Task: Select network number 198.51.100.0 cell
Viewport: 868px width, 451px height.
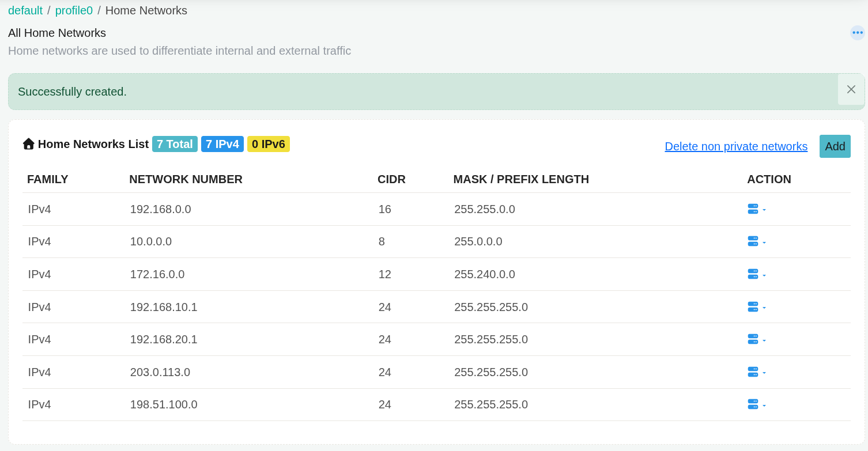Action: coord(164,404)
